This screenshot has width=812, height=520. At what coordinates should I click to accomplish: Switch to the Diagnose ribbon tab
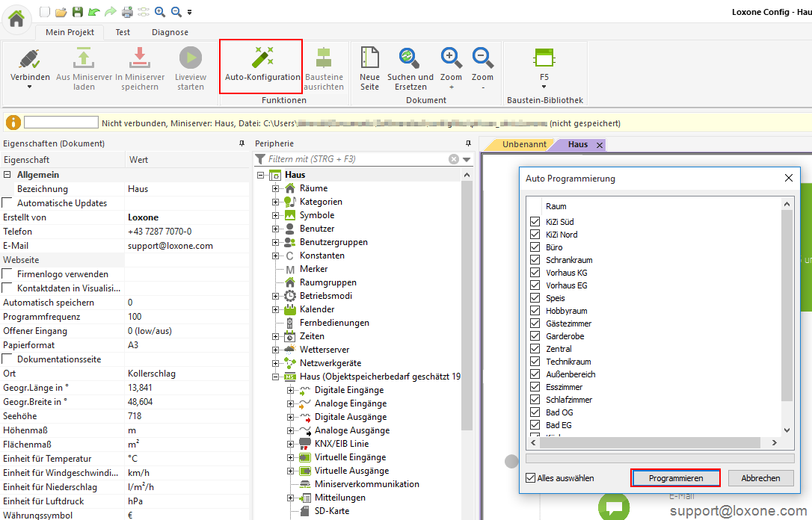170,32
